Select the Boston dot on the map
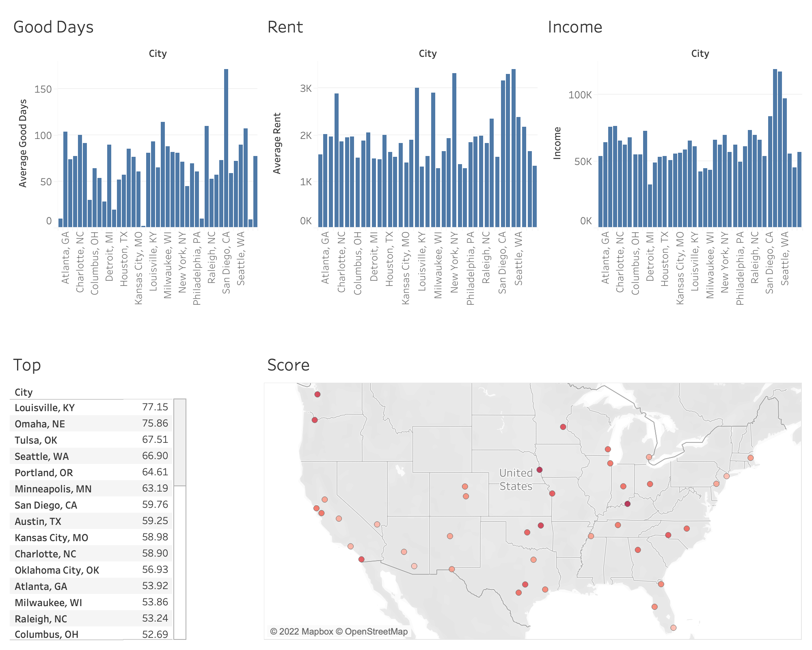Screen dimensions: 812x650 coord(751,458)
